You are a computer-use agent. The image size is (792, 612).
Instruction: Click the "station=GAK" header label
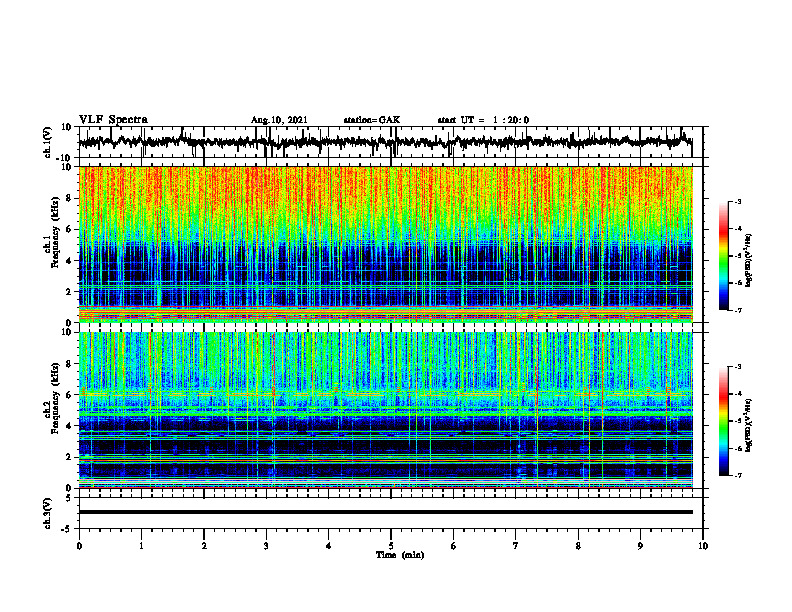click(x=372, y=120)
